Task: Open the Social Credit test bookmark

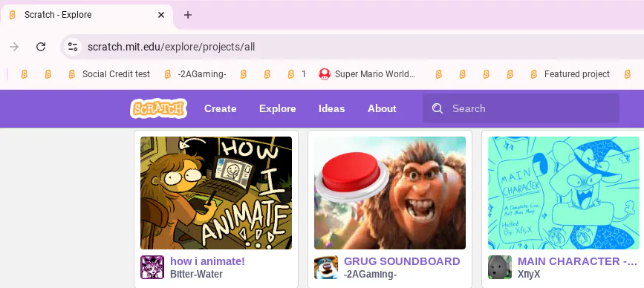Action: click(x=109, y=74)
